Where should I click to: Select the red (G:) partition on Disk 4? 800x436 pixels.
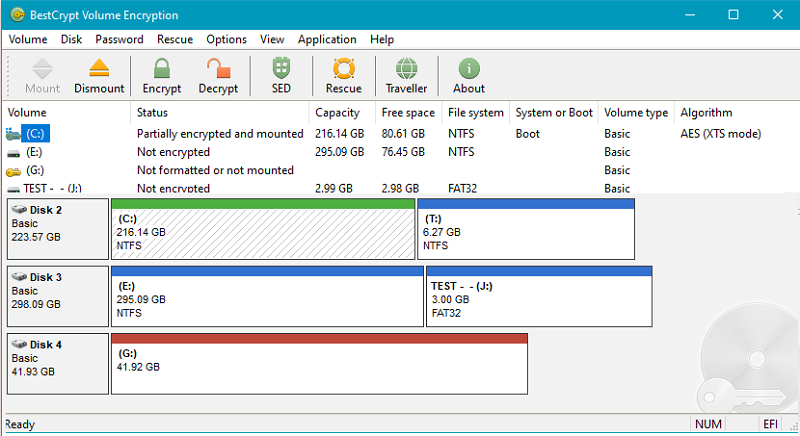click(320, 367)
